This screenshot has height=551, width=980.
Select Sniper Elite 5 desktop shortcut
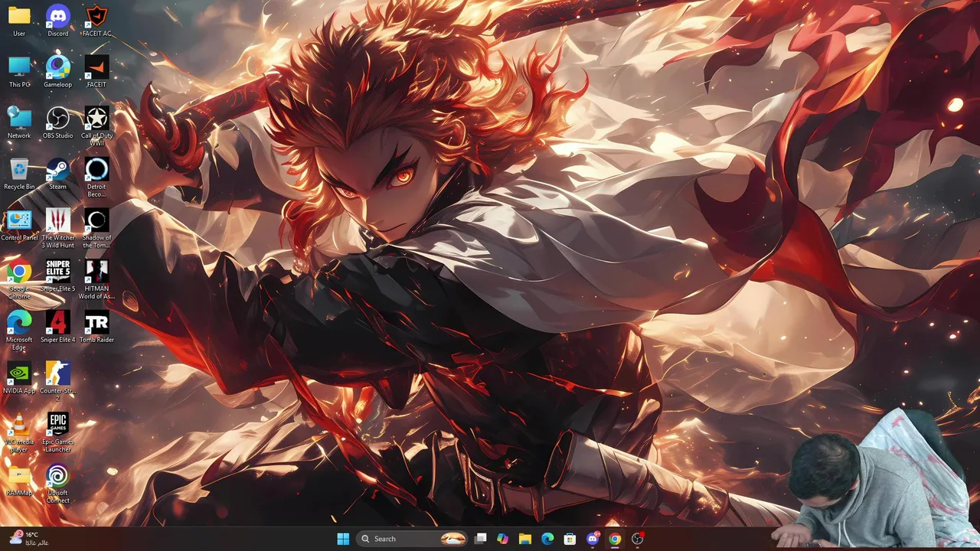coord(57,276)
